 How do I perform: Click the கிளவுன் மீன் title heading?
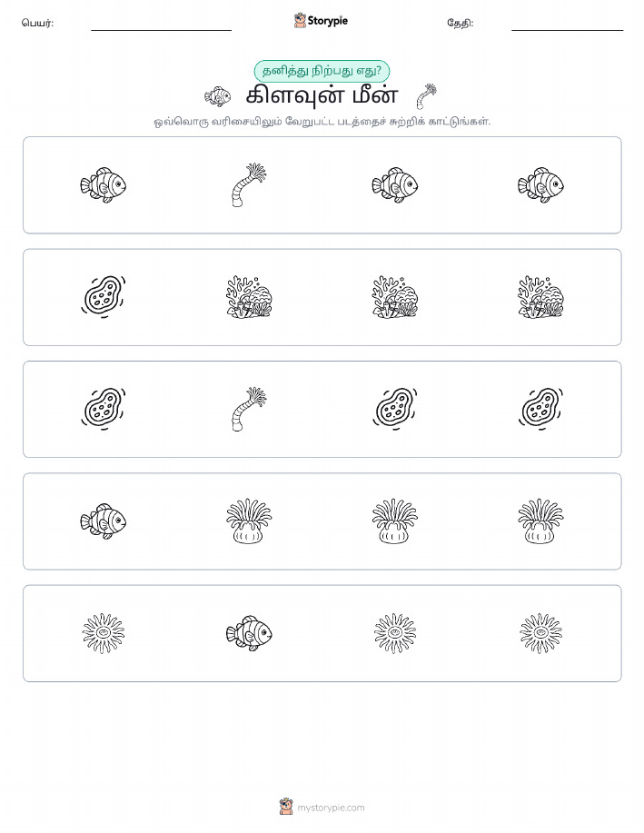(x=322, y=96)
